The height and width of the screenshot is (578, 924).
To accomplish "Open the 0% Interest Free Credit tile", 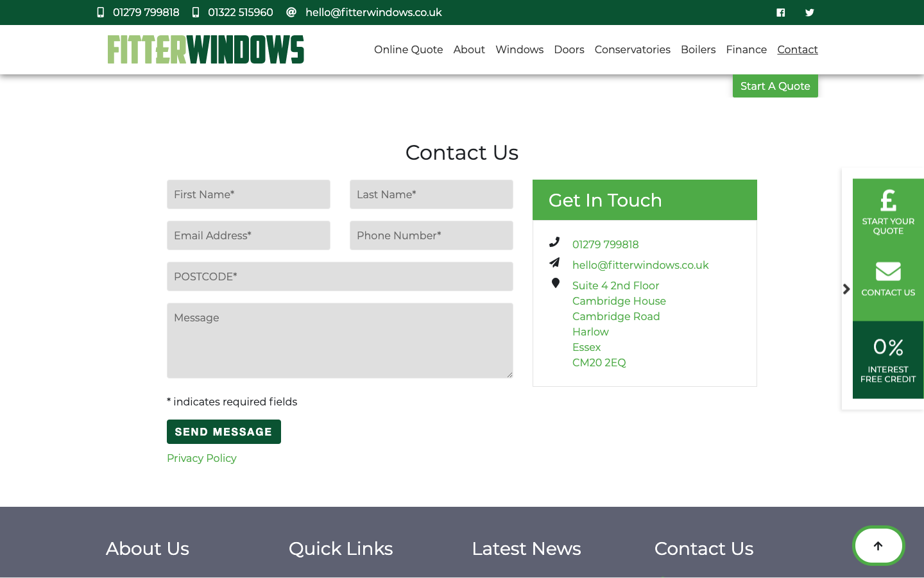I will tap(888, 359).
